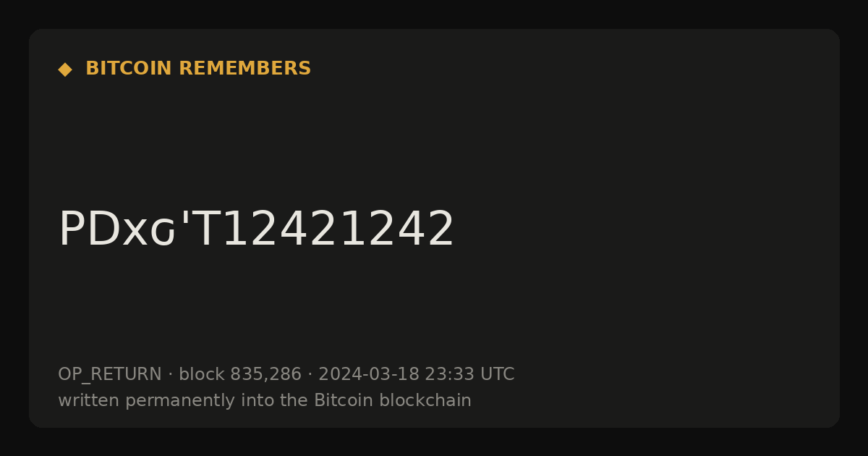The image size is (868, 456).
Task: Click the OP_RETURN label
Action: (x=110, y=375)
